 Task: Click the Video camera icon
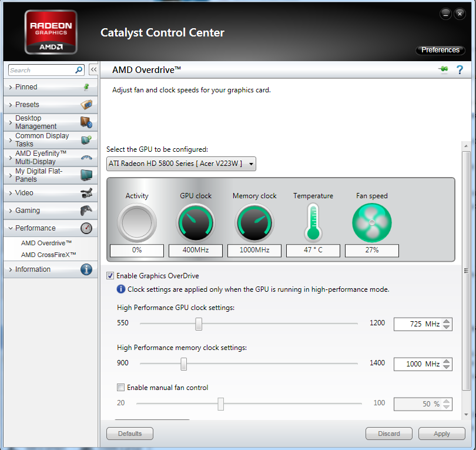pos(86,193)
